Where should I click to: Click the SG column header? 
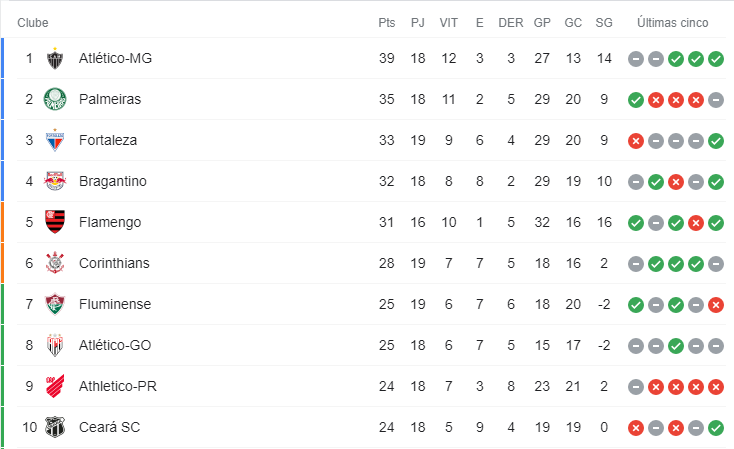pos(604,22)
